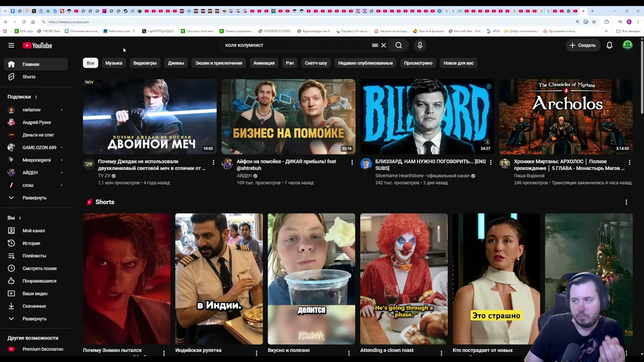Open menu for Индийская рулетка short
Image resolution: width=644 pixels, height=362 pixels.
pos(257,353)
